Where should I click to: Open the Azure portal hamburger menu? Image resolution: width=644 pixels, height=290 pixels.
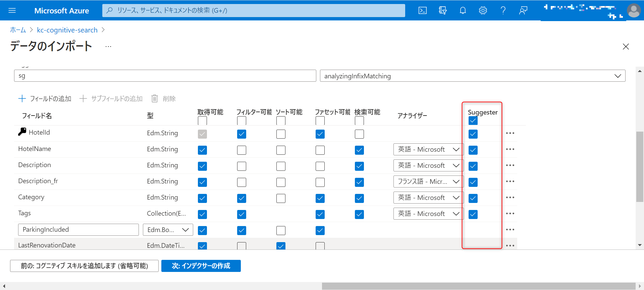point(12,10)
